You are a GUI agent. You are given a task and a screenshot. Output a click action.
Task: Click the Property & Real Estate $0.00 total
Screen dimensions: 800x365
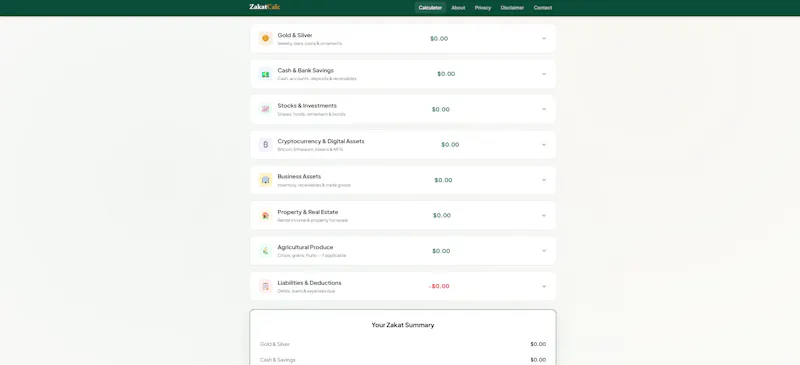coord(442,215)
